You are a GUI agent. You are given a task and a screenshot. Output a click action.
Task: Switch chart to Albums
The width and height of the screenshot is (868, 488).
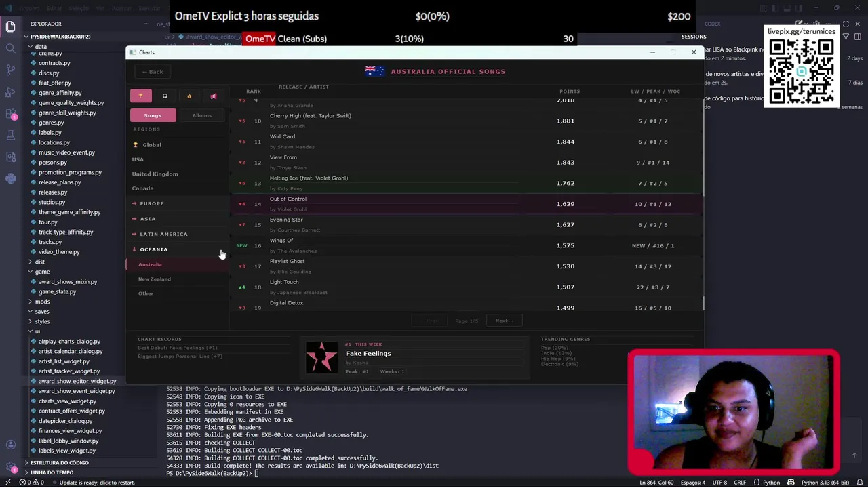201,115
